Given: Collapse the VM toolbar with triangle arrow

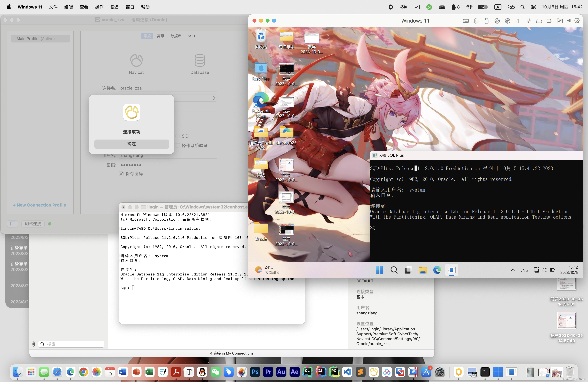Looking at the screenshot, I should click(x=569, y=21).
